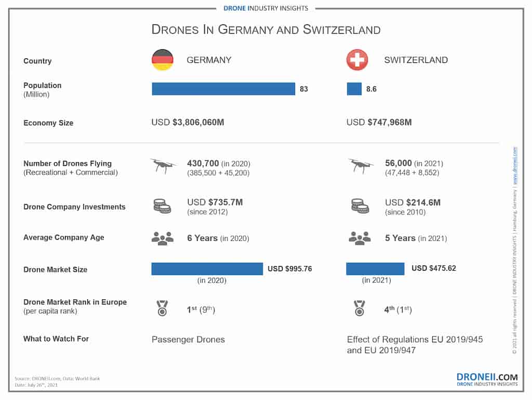The width and height of the screenshot is (532, 400).
Task: Click the value "USD $214.6M"
Action: point(413,203)
